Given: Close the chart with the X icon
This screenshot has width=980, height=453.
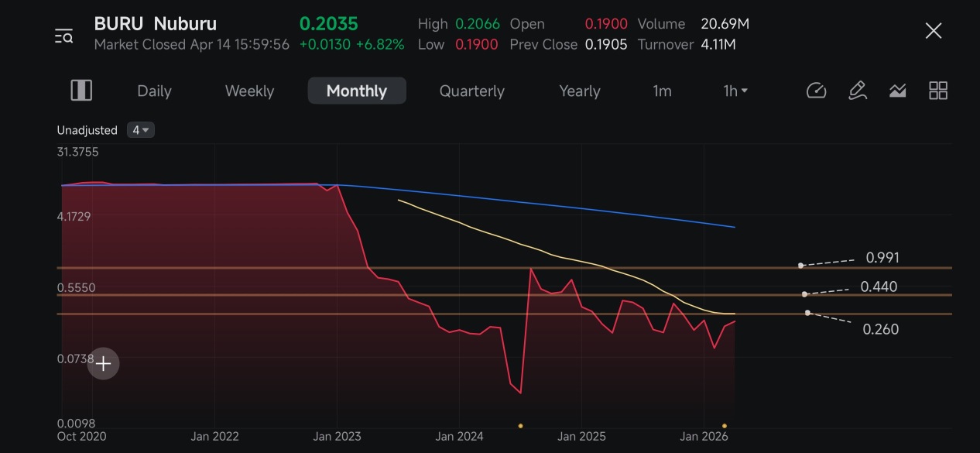Looking at the screenshot, I should coord(934,31).
